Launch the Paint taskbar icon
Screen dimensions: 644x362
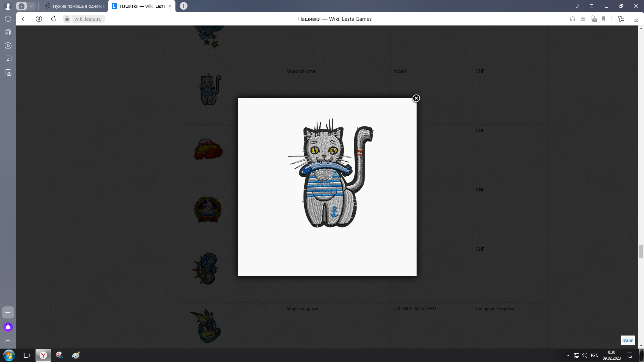(76, 355)
